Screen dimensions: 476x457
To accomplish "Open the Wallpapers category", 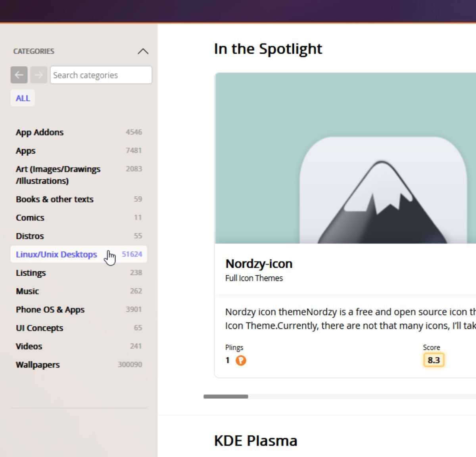I will [79, 365].
